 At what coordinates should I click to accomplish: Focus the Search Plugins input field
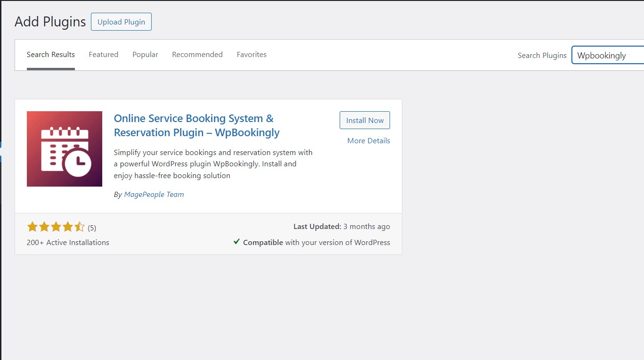[608, 55]
